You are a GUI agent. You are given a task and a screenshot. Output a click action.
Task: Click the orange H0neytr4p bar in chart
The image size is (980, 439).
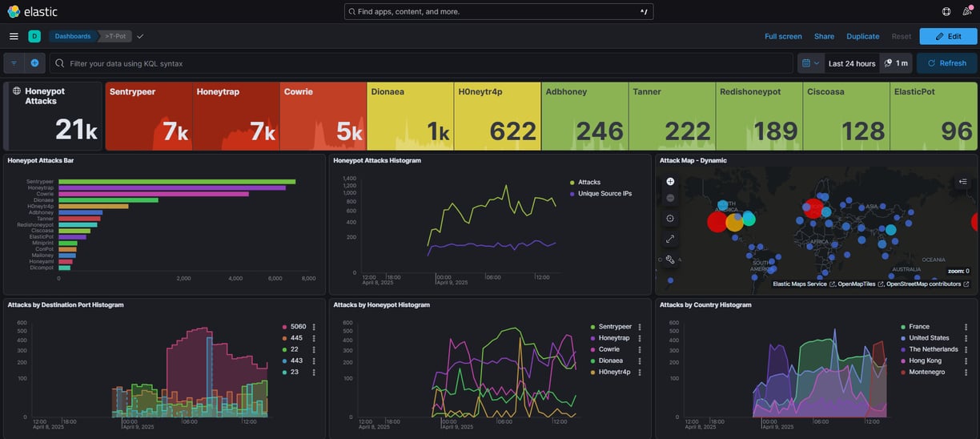tap(94, 206)
